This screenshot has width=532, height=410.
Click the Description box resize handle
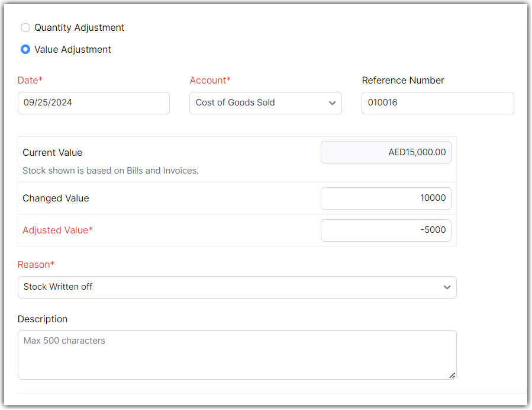(x=452, y=375)
